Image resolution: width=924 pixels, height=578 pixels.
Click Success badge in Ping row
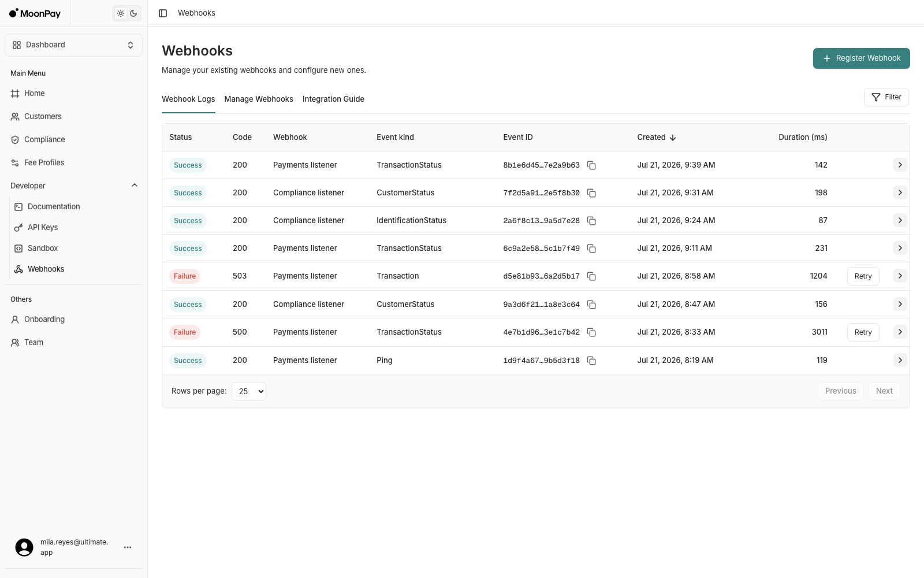click(x=188, y=361)
